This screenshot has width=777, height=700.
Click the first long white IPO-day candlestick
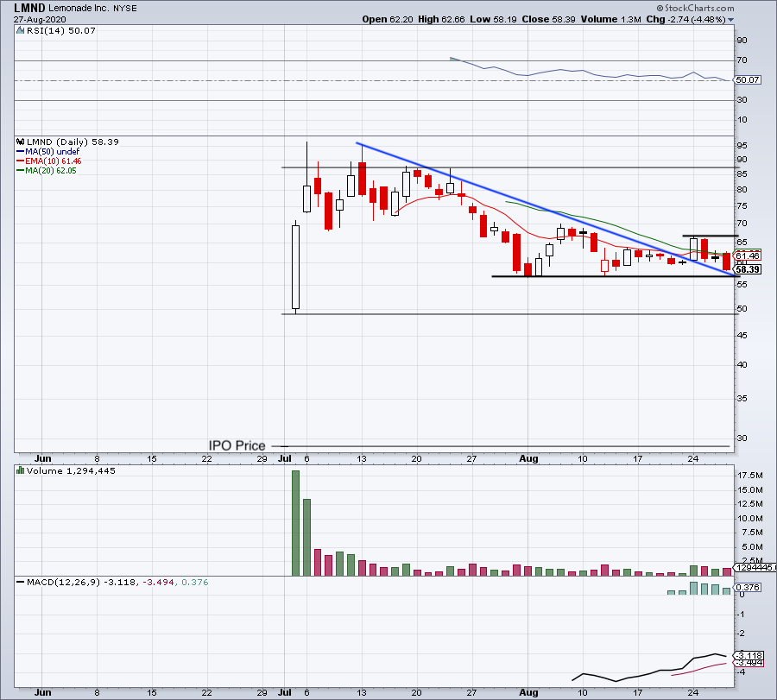[x=296, y=267]
